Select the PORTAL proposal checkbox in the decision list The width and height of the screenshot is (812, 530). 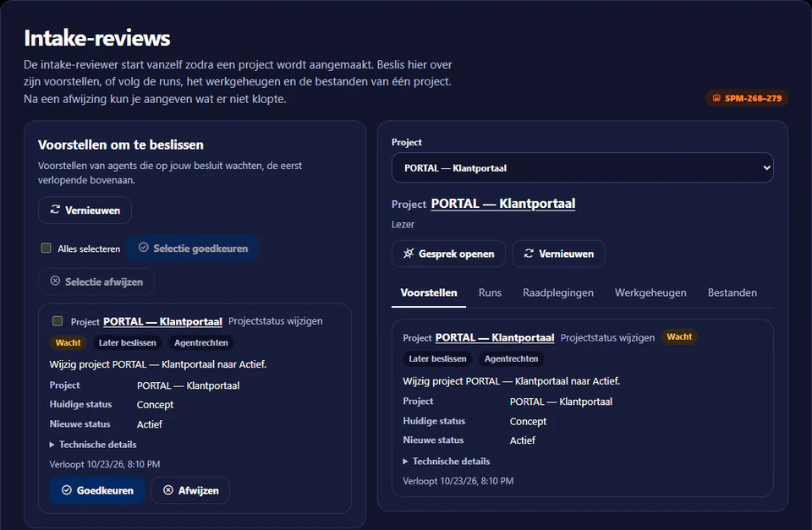(58, 321)
